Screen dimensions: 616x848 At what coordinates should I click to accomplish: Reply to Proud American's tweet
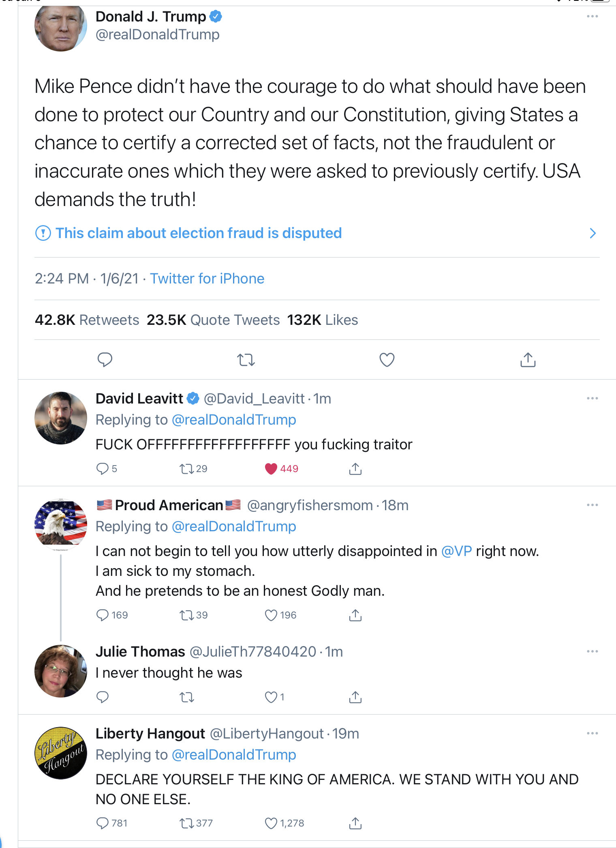tap(103, 615)
